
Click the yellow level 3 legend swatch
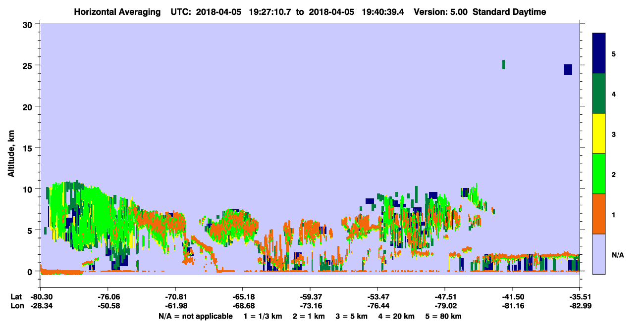599,134
